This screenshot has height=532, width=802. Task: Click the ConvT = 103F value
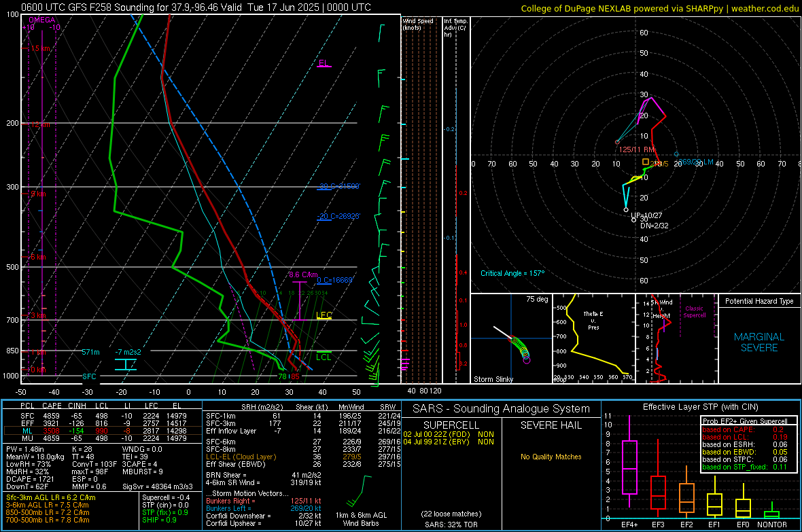(x=94, y=465)
